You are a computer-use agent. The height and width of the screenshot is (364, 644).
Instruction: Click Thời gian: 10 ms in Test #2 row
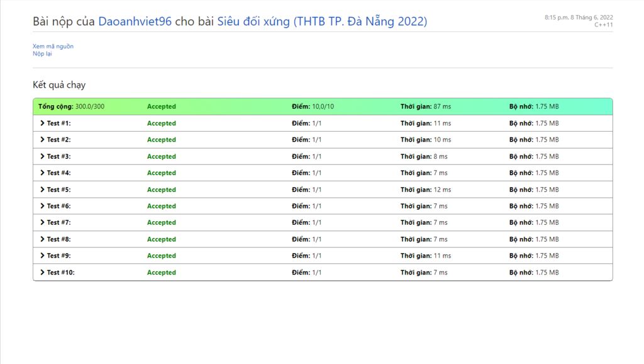[x=426, y=139]
